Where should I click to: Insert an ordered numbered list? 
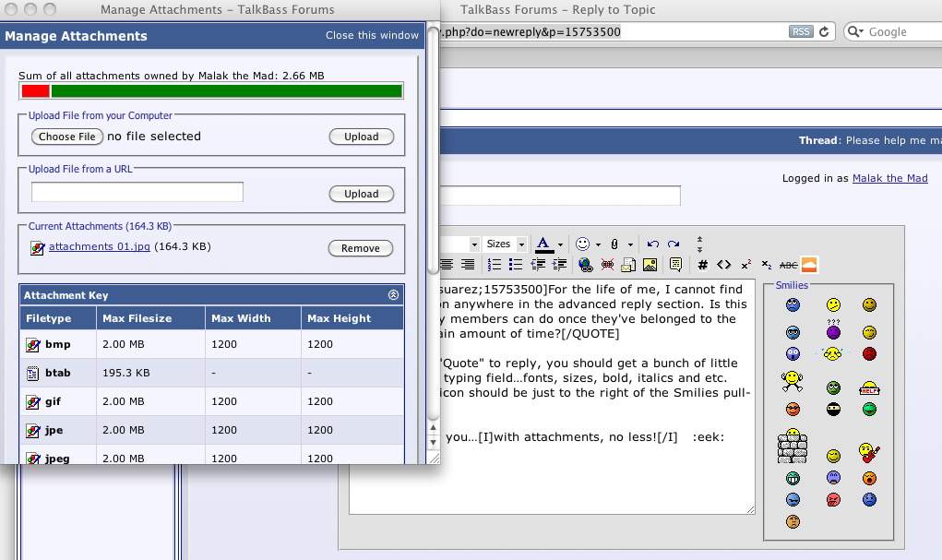click(495, 265)
